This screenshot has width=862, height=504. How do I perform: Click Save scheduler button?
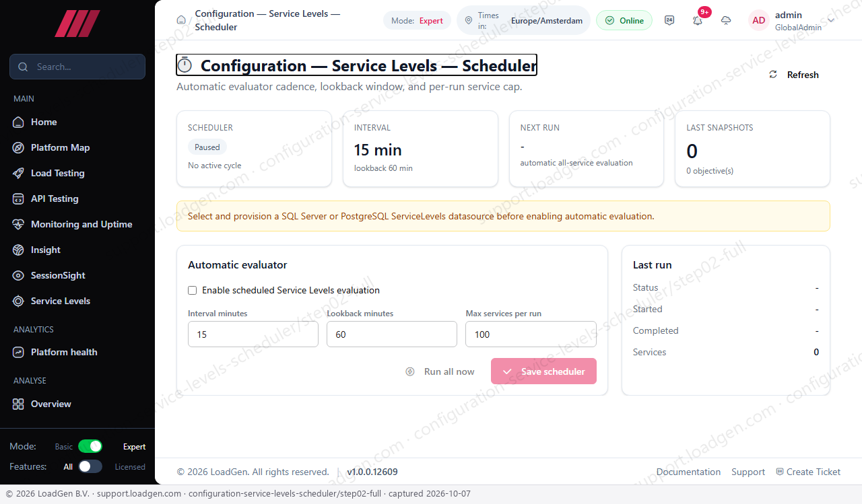pos(543,371)
